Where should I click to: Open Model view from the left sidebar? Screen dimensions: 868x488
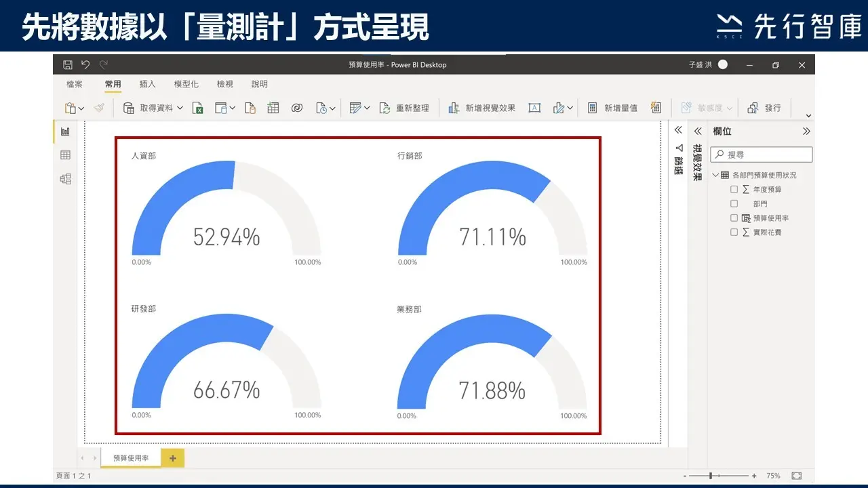click(x=65, y=179)
